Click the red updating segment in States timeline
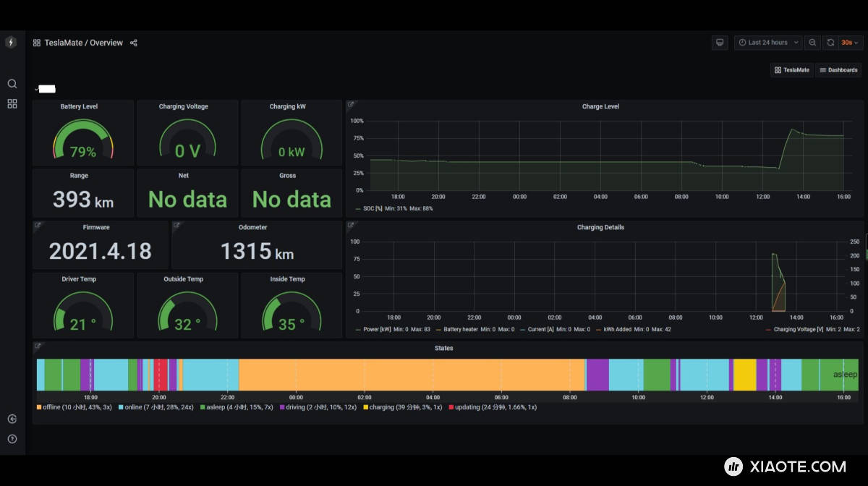This screenshot has width=868, height=486. click(x=161, y=375)
